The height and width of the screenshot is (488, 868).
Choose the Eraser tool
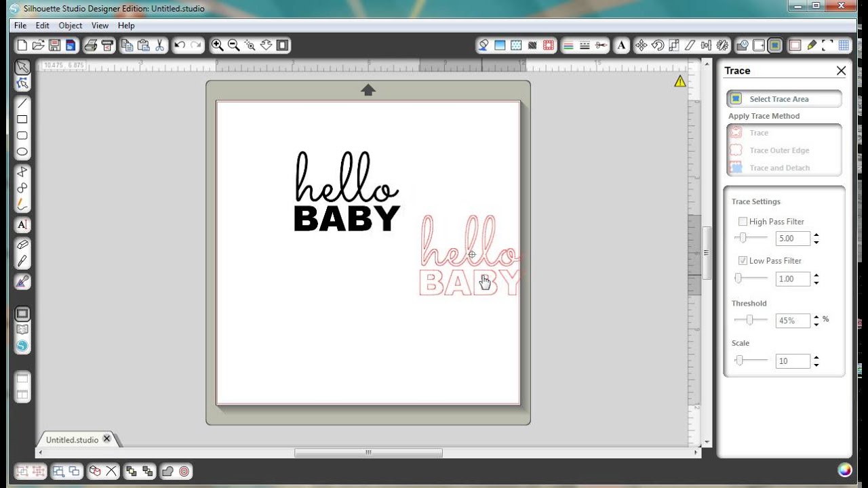click(22, 244)
